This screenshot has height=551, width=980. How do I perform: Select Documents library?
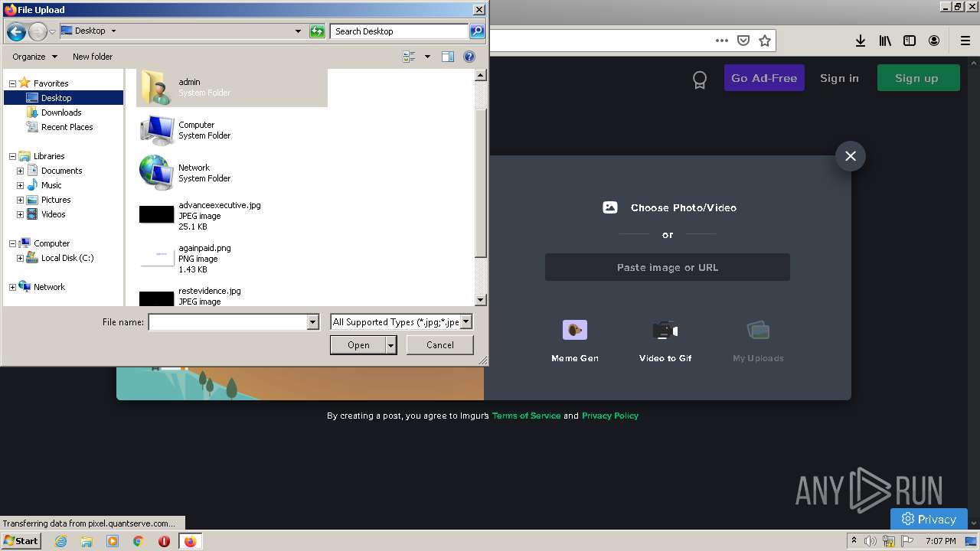tap(61, 171)
